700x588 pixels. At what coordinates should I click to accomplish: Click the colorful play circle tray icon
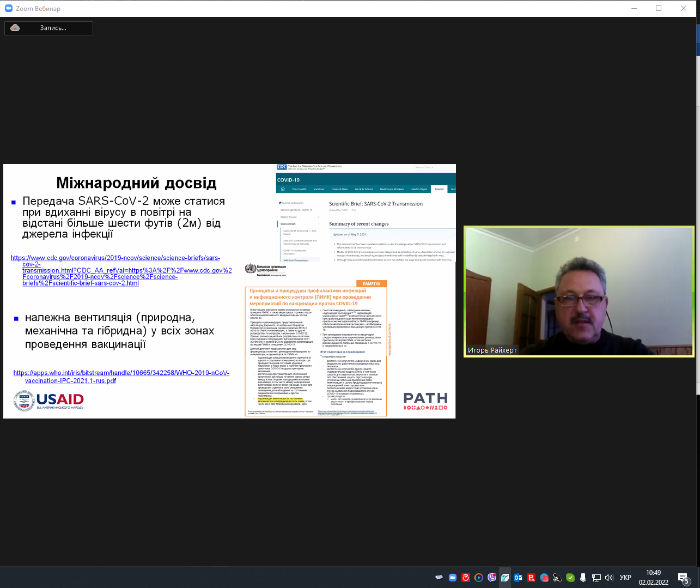pyautogui.click(x=479, y=578)
